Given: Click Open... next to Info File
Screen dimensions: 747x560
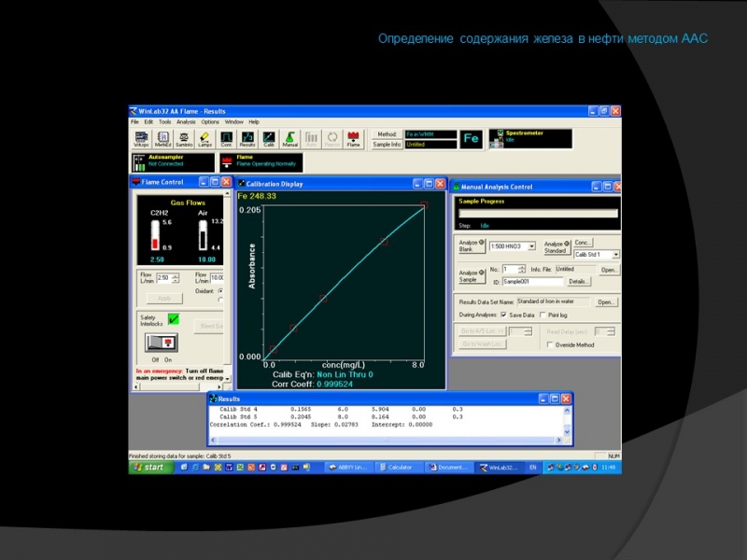Looking at the screenshot, I should 609,270.
